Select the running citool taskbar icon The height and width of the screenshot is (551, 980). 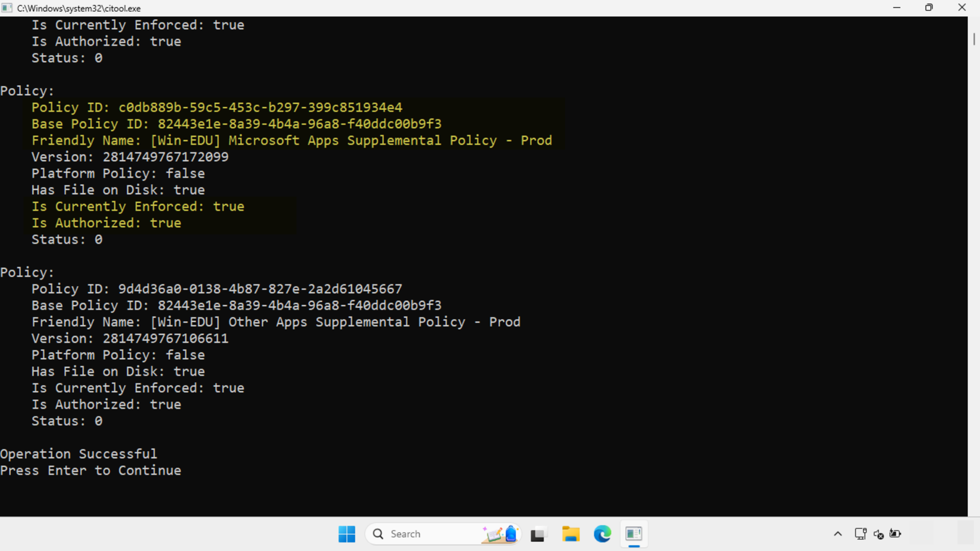tap(634, 534)
